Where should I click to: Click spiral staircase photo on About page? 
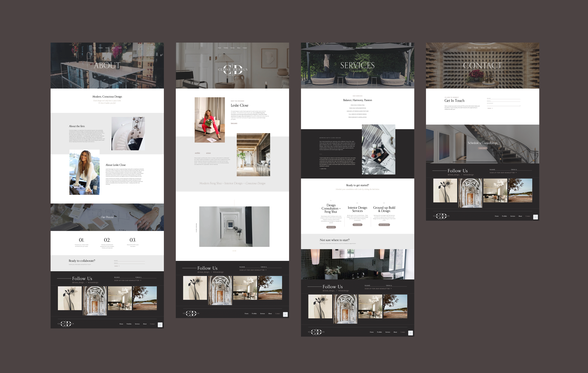point(128,134)
